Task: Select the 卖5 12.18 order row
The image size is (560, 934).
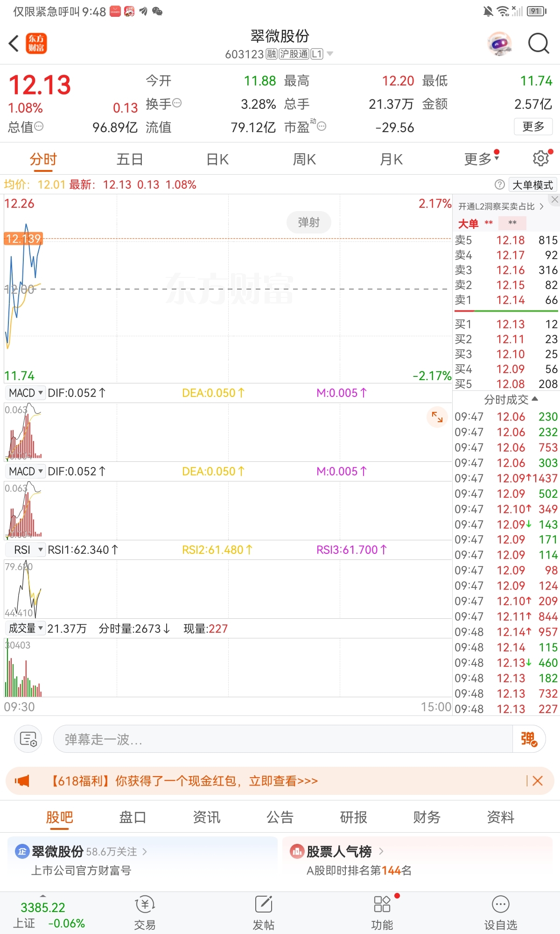Action: pyautogui.click(x=506, y=240)
